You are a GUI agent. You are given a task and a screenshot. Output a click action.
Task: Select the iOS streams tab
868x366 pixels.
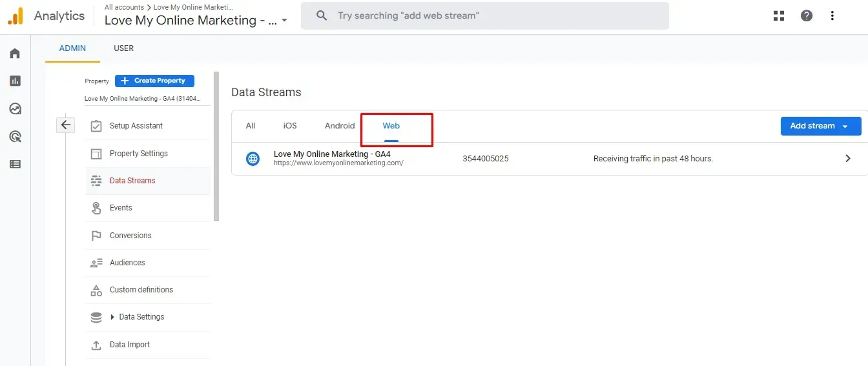(x=290, y=126)
